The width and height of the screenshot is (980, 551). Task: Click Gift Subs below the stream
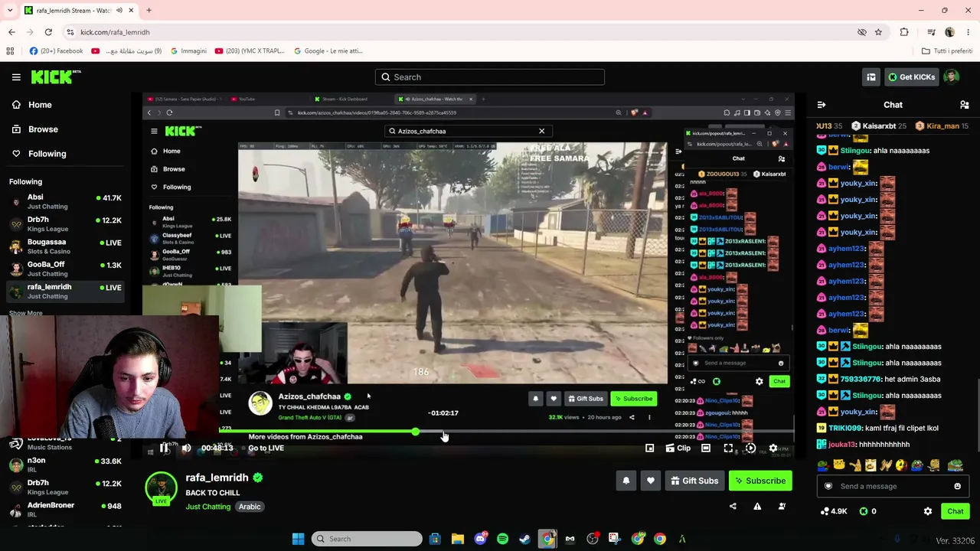point(694,481)
